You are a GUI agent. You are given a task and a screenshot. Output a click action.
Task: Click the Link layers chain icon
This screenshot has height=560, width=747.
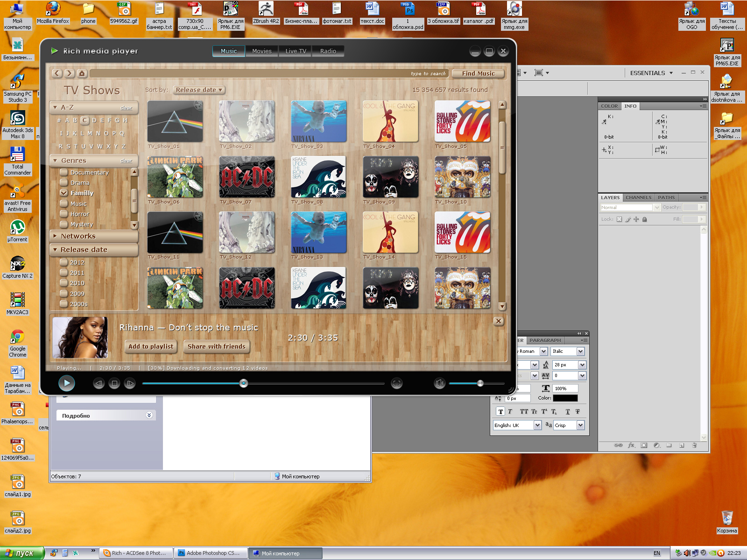(x=618, y=445)
